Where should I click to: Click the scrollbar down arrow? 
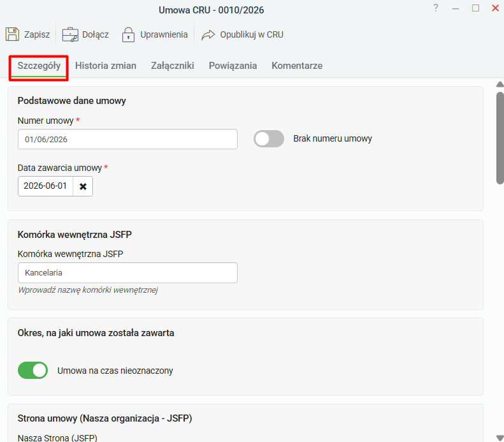[x=500, y=438]
